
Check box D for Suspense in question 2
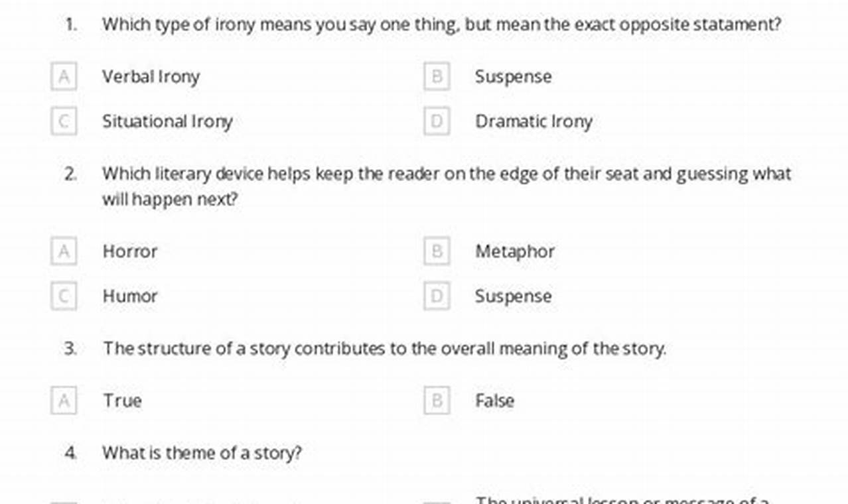(437, 296)
